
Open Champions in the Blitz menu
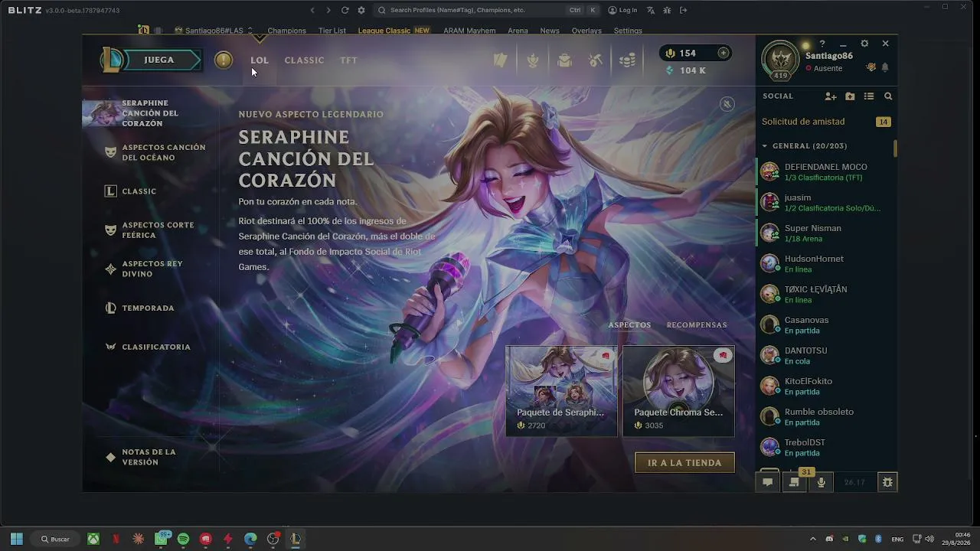[x=287, y=31]
